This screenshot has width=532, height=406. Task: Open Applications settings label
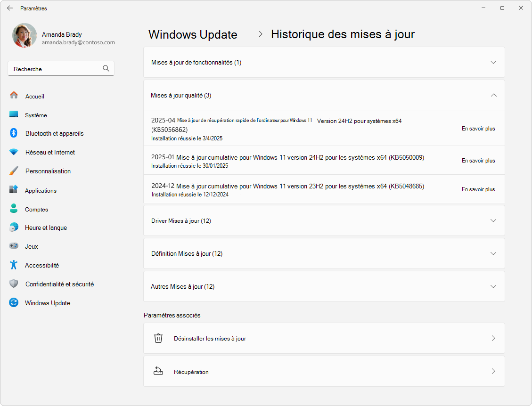pyautogui.click(x=41, y=191)
